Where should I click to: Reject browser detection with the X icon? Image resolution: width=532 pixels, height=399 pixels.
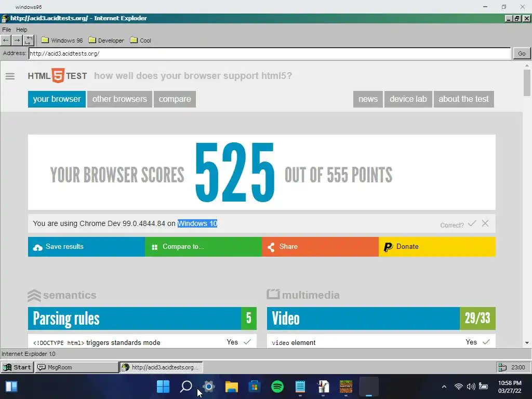(x=485, y=223)
